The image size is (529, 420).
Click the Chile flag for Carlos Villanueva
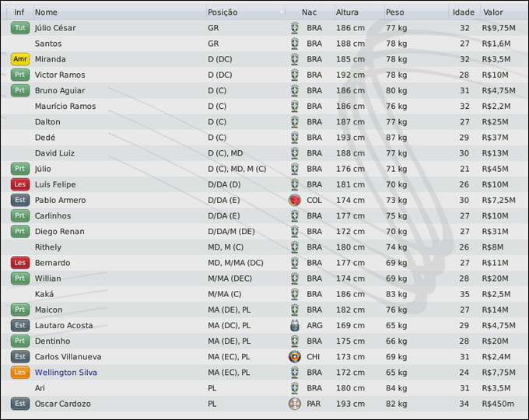coord(294,357)
